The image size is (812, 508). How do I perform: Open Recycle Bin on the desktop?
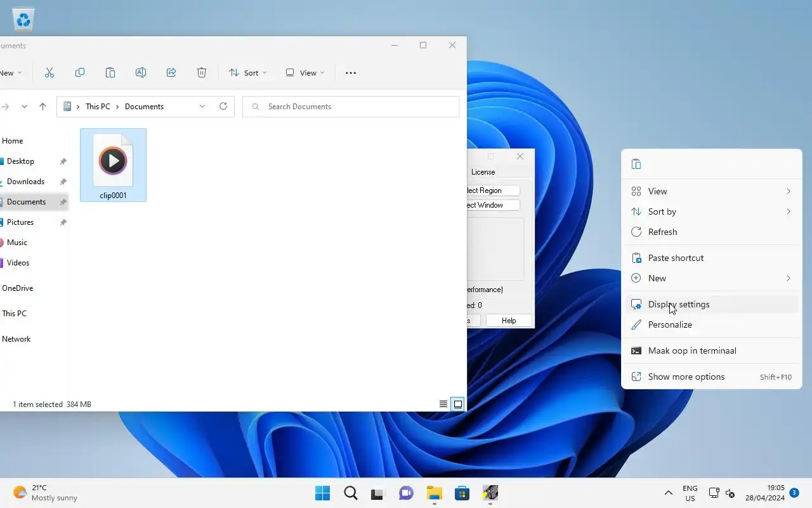tap(23, 20)
